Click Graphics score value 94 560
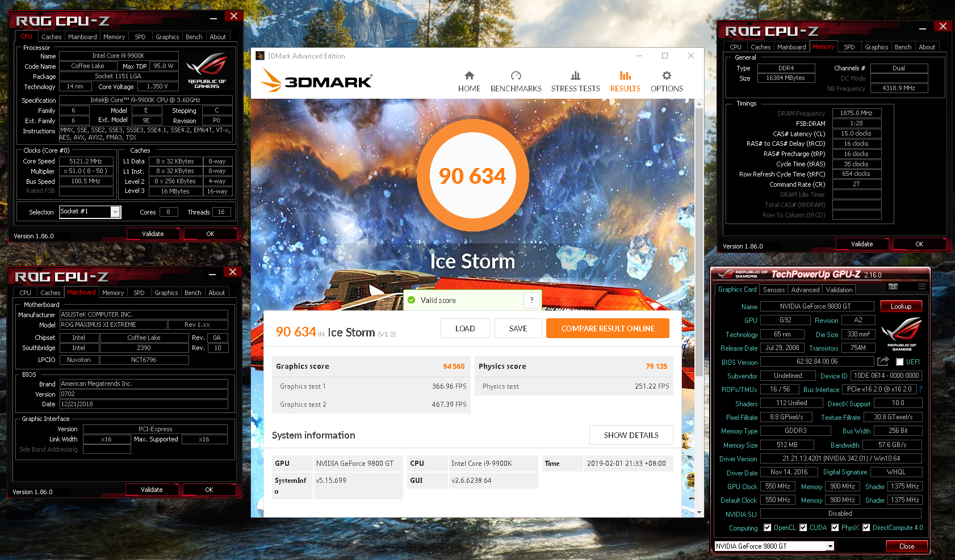955x560 pixels. 454,367
